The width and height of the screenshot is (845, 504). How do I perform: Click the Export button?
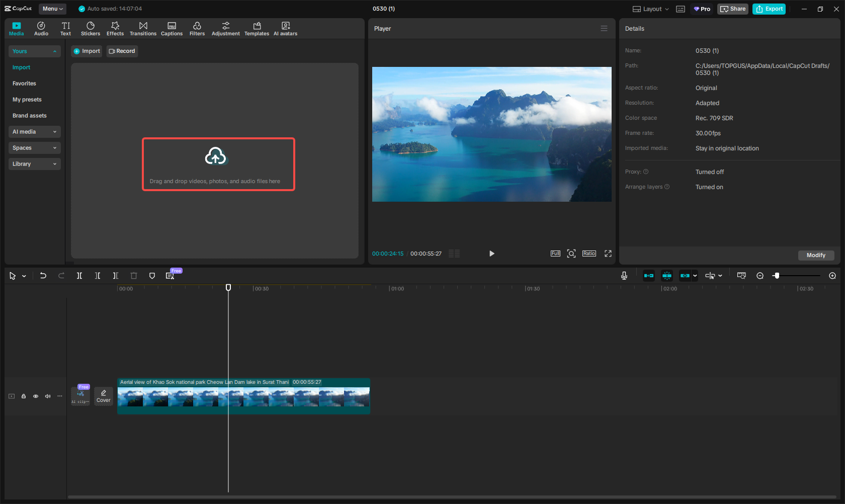coord(769,9)
